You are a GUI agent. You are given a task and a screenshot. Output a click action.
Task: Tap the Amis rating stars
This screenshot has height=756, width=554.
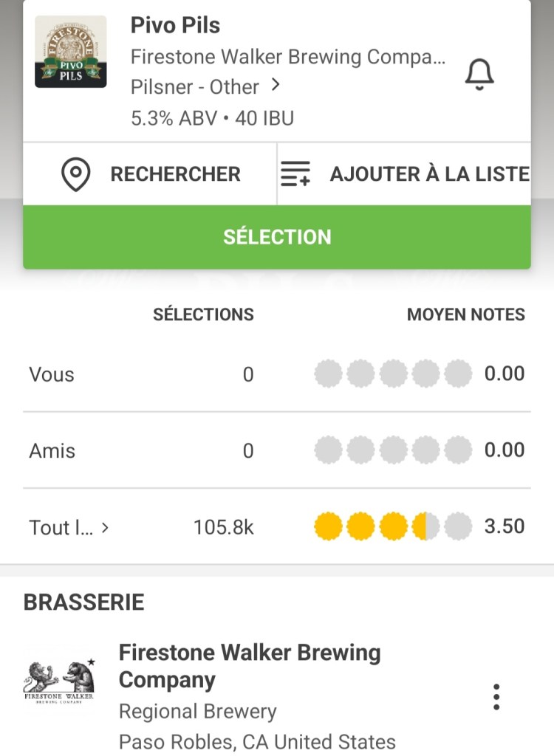tap(393, 450)
